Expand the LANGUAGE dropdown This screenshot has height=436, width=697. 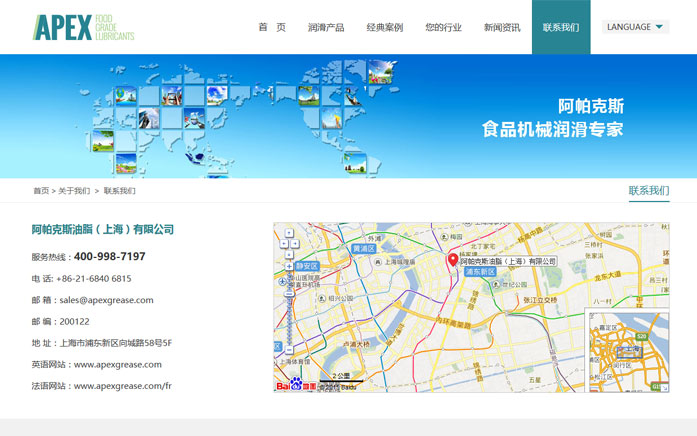click(635, 27)
